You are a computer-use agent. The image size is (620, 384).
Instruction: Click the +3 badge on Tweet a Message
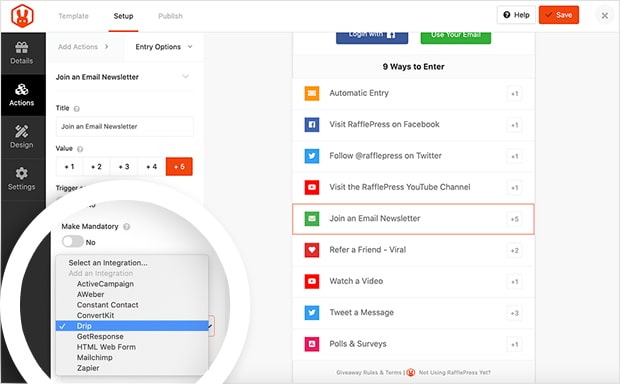pos(514,313)
